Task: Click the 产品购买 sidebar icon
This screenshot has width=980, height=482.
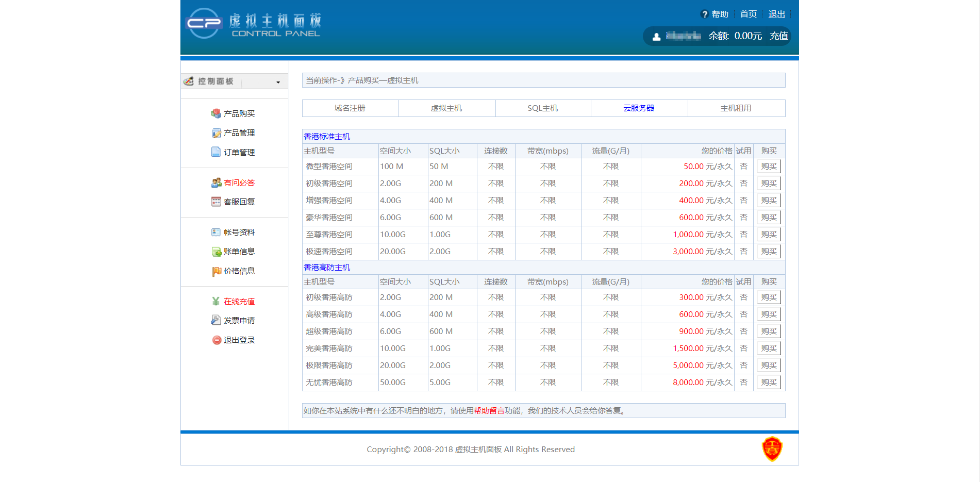Action: (x=216, y=113)
